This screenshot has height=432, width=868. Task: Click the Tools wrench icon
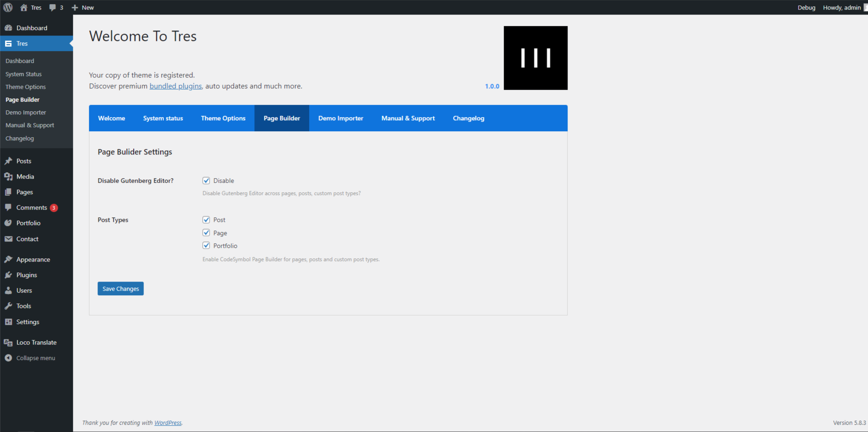pyautogui.click(x=8, y=306)
